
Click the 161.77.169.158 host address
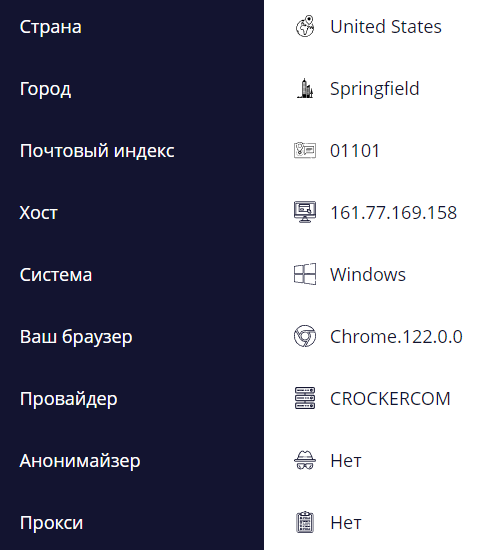[x=393, y=213]
